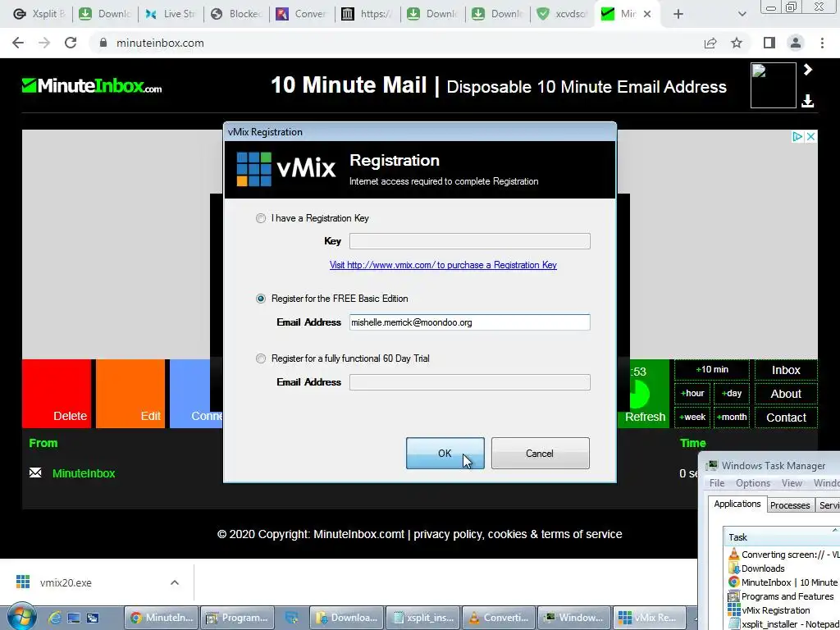The height and width of the screenshot is (630, 840).
Task: Extend mailbox time by +month
Action: (731, 417)
